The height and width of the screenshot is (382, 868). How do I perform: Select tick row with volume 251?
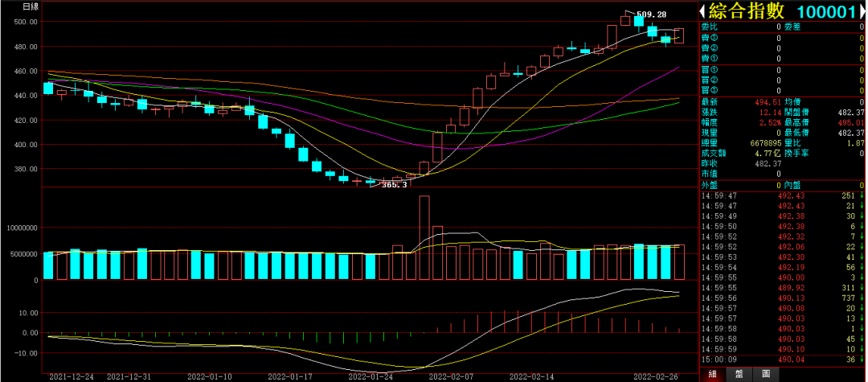(x=783, y=195)
